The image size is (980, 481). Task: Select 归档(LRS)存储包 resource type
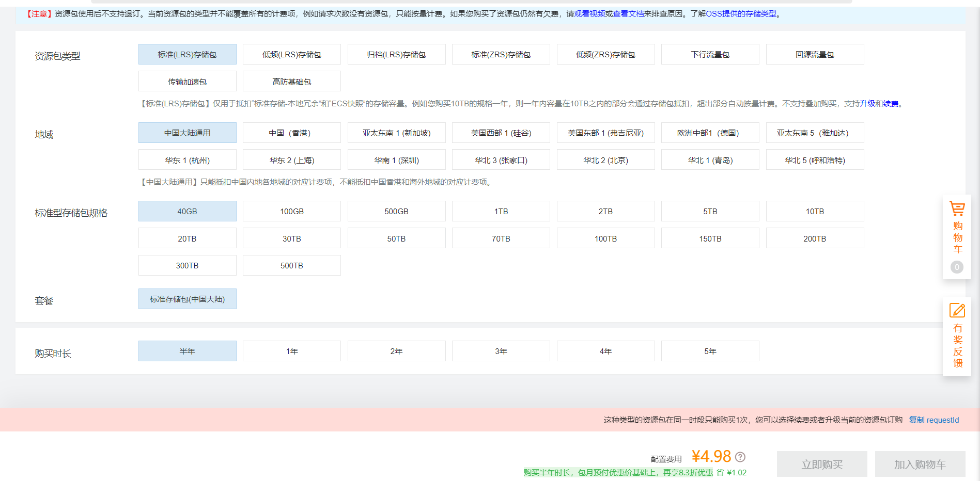coord(396,54)
